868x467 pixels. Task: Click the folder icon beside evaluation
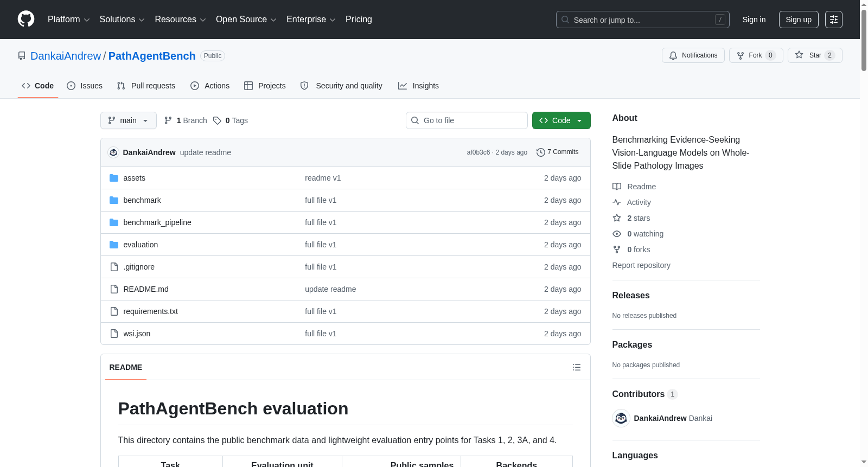114,245
